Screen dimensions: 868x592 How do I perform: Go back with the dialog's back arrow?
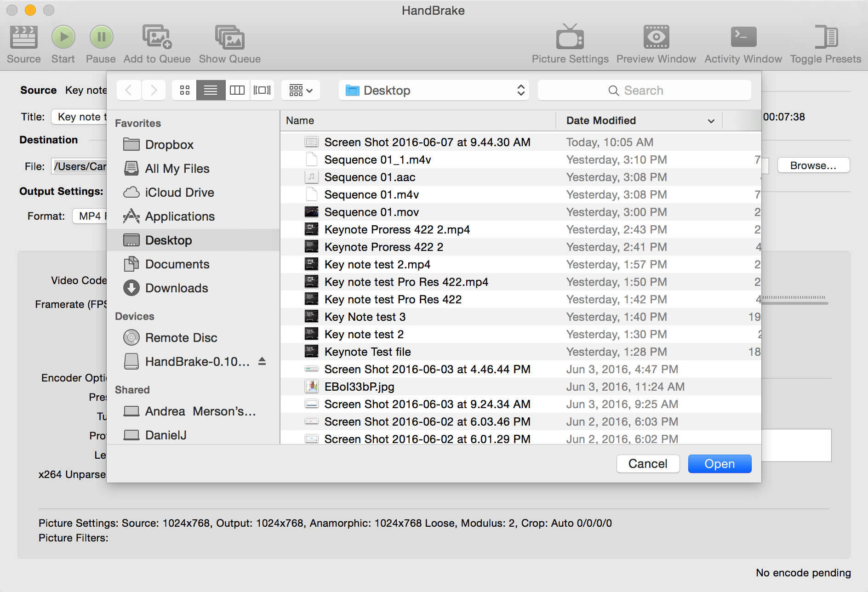129,90
